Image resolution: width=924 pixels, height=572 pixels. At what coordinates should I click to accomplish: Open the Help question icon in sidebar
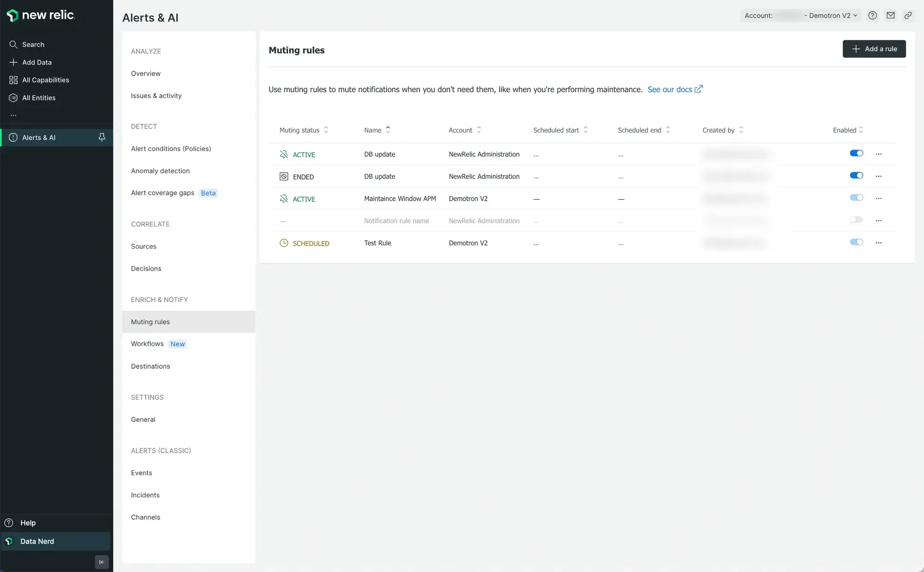coord(9,522)
